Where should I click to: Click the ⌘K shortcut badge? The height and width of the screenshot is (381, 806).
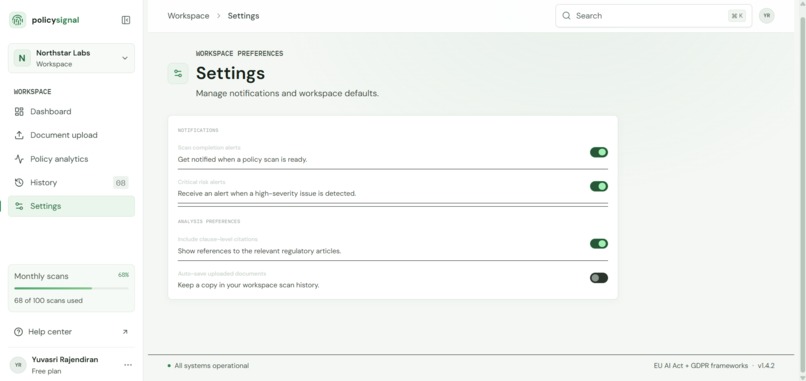737,16
